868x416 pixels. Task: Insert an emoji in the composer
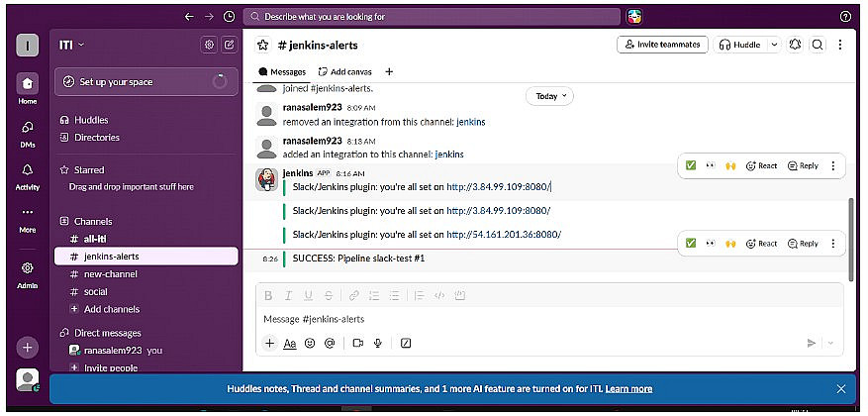310,344
